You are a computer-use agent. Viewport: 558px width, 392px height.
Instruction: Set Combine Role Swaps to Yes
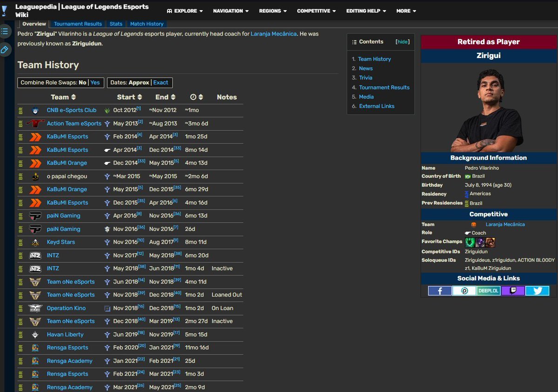click(95, 82)
